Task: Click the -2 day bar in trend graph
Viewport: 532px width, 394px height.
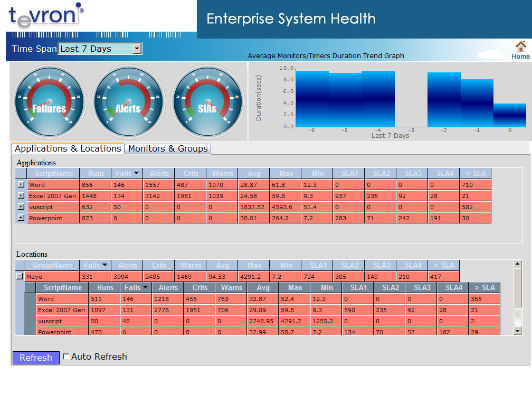Action: pos(444,99)
